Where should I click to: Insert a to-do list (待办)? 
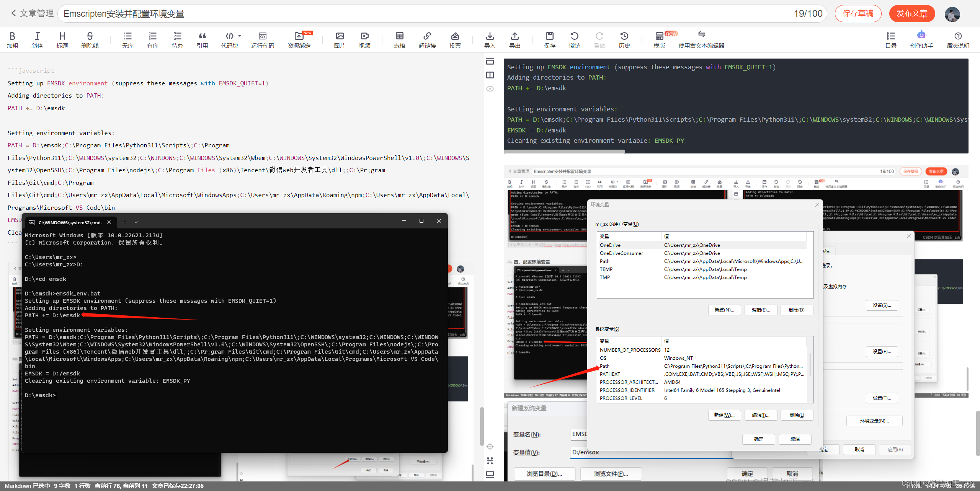pyautogui.click(x=177, y=40)
